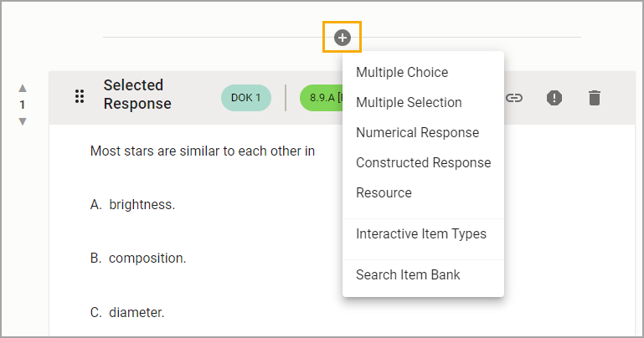Select answer C. diameter
Image resolution: width=644 pixels, height=338 pixels.
coord(127,313)
